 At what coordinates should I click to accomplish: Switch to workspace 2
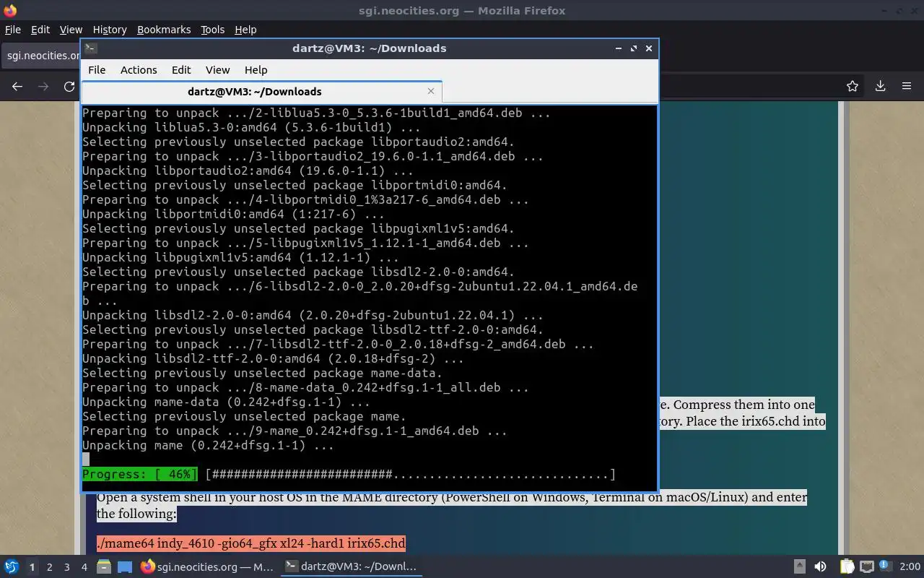click(x=49, y=567)
